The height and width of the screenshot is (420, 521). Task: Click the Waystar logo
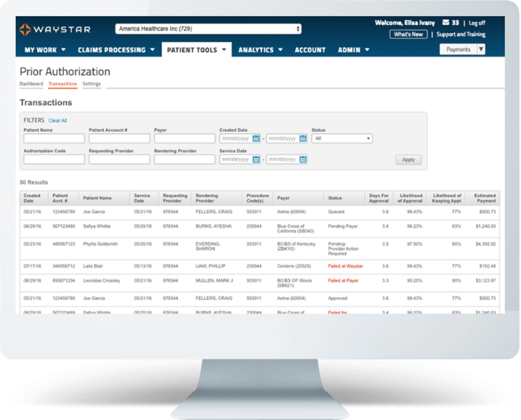point(55,29)
